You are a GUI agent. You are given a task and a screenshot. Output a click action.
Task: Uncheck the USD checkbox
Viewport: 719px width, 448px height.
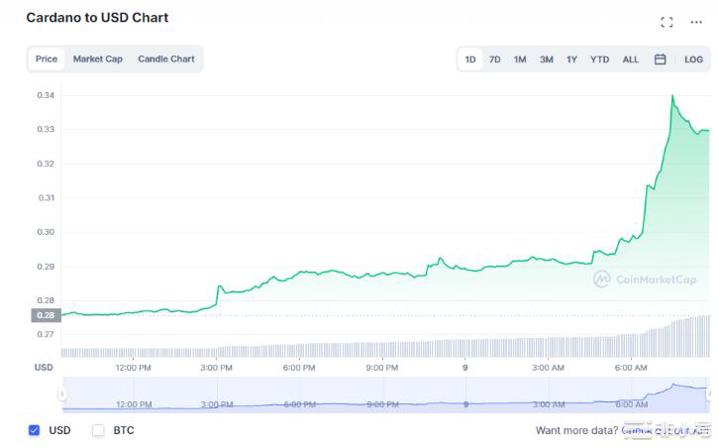34,430
